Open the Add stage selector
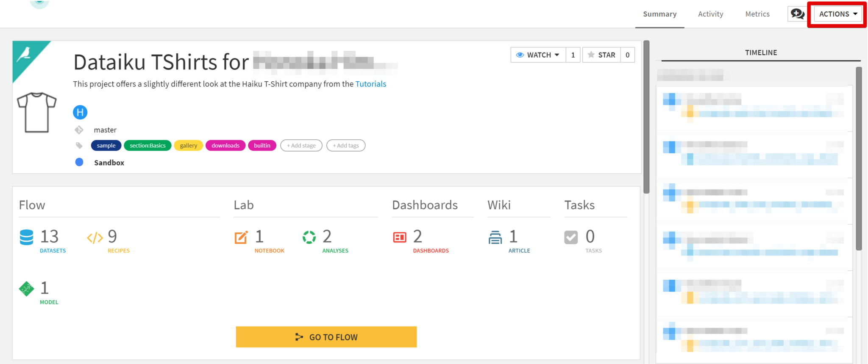The image size is (868, 364). [x=301, y=145]
